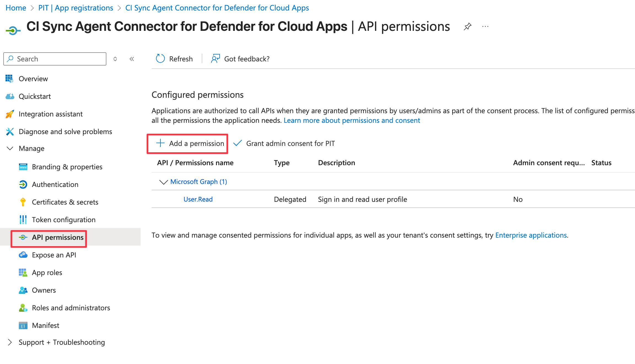Open the Owners page
This screenshot has width=635, height=364.
tap(44, 290)
